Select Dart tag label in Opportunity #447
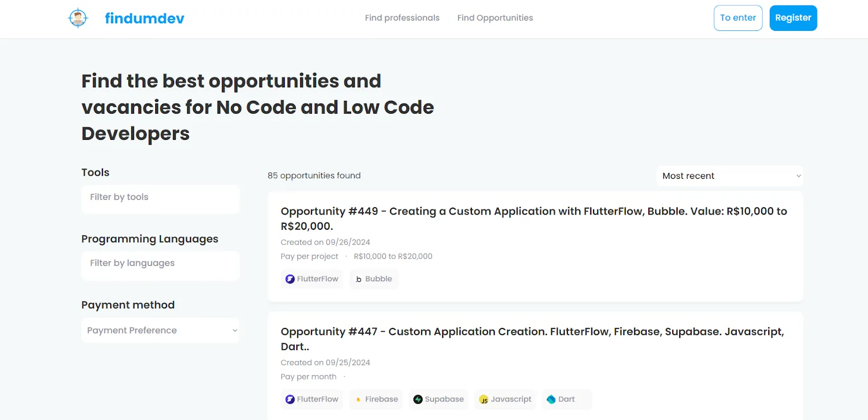 coord(566,399)
